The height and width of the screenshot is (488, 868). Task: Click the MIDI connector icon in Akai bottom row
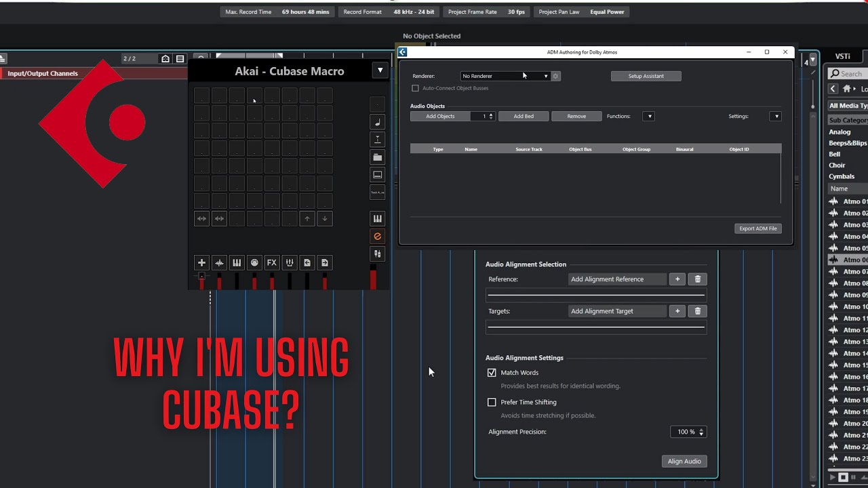pos(254,262)
